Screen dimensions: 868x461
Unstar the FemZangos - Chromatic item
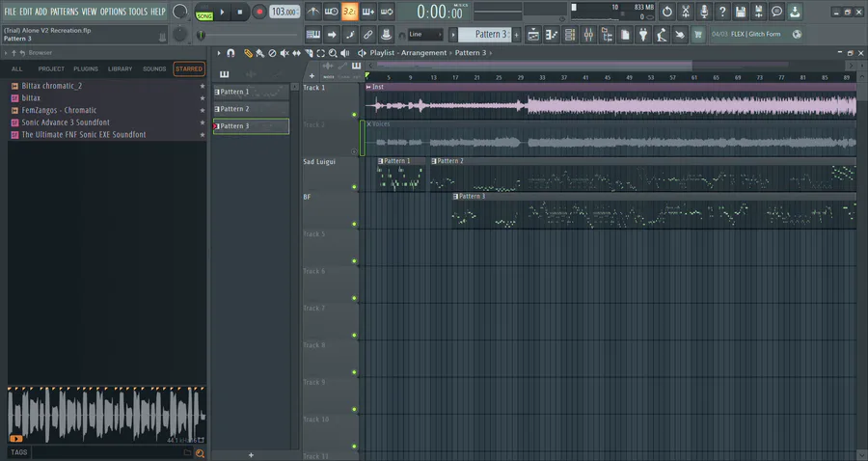coord(203,111)
